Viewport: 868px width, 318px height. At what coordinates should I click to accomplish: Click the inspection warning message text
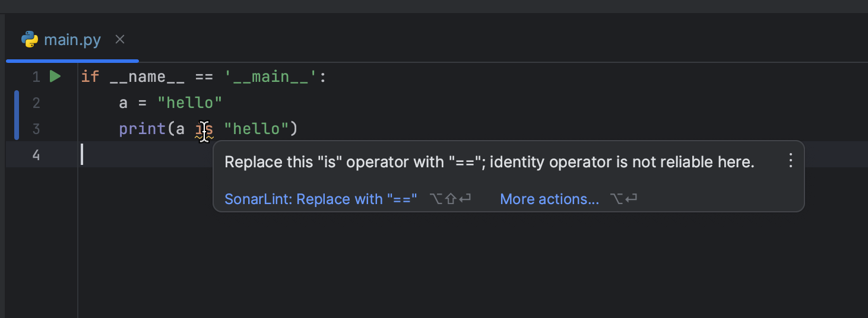tap(489, 163)
